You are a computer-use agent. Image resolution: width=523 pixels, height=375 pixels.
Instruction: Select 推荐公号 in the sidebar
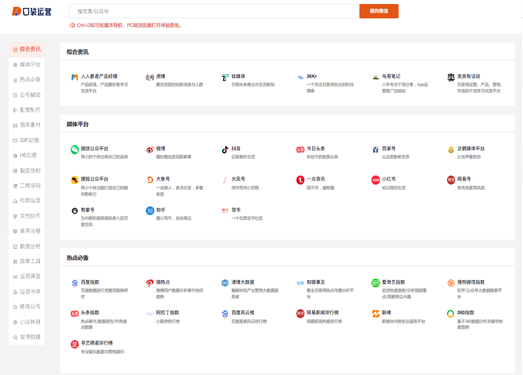pyautogui.click(x=27, y=307)
